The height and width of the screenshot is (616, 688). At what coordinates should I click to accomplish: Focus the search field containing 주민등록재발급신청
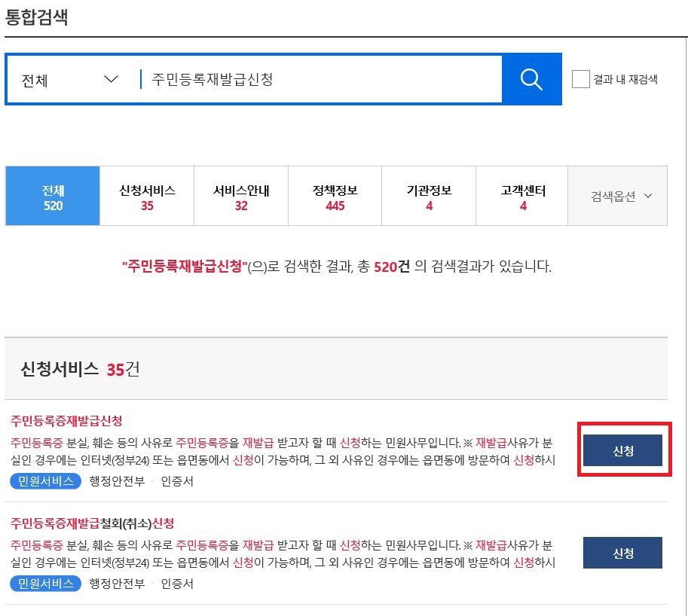(x=320, y=79)
